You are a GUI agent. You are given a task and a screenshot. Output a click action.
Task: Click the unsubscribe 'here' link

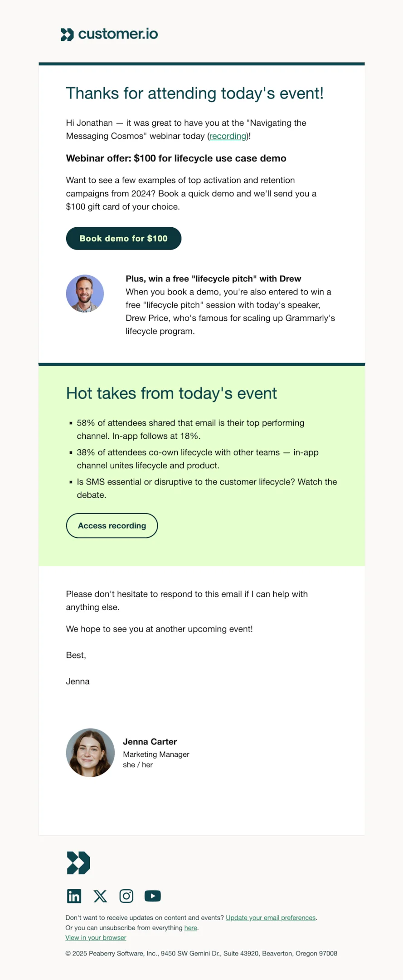[190, 928]
